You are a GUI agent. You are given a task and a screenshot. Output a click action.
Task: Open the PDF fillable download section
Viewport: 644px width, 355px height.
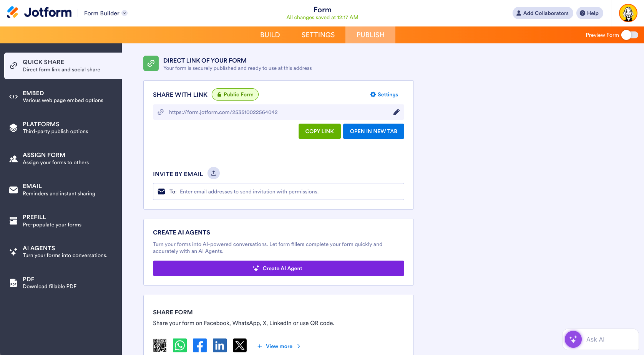coord(49,282)
